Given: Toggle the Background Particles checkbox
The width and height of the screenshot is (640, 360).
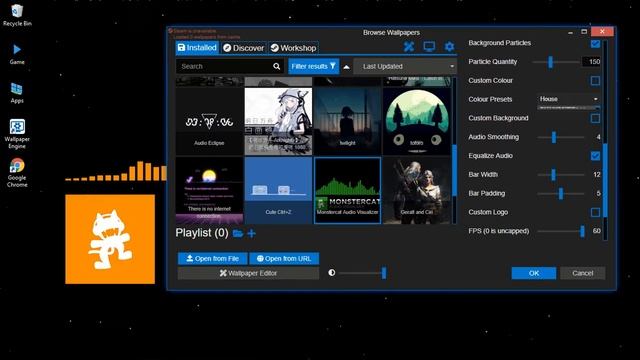Looking at the screenshot, I should point(595,43).
